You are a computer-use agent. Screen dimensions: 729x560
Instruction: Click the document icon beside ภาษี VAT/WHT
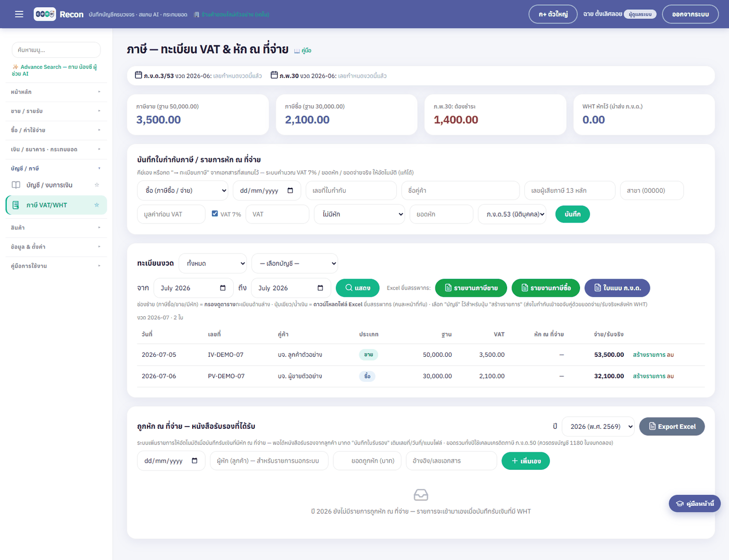coord(16,205)
